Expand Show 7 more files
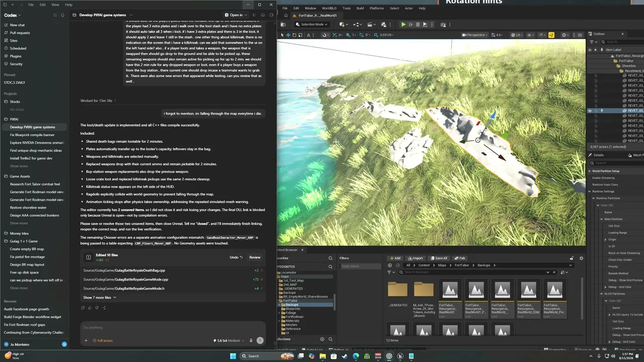 click(100, 298)
